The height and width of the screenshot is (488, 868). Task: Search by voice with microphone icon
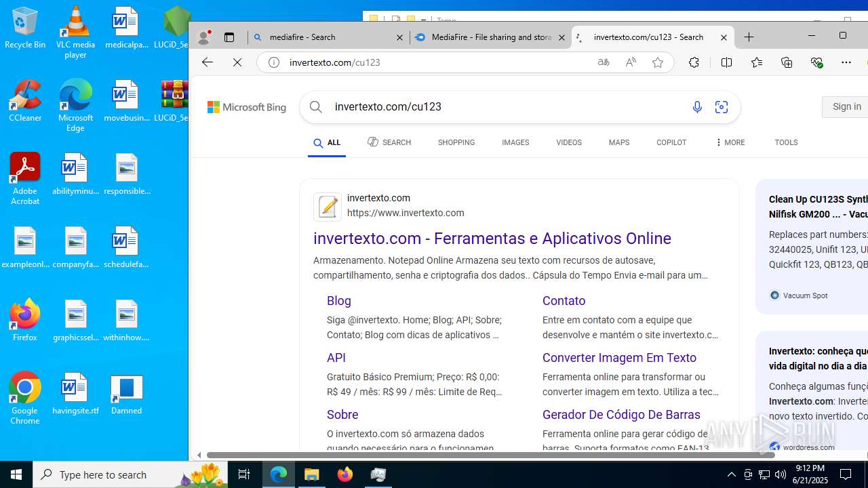(x=697, y=107)
